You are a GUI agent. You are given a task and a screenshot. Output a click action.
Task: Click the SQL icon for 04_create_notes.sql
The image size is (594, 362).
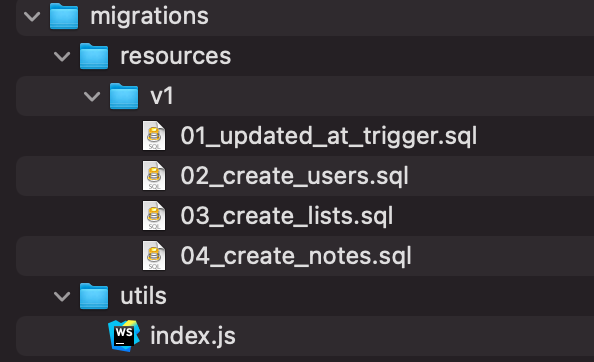pyautogui.click(x=154, y=256)
